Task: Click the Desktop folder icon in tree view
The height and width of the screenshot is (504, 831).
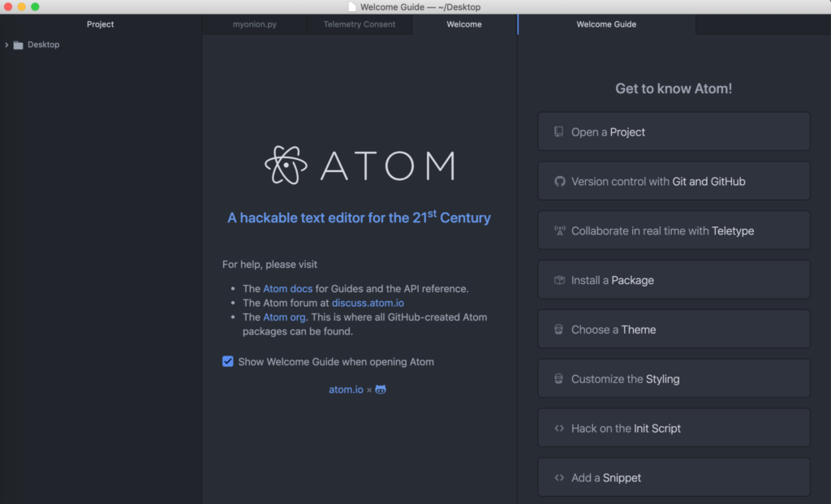Action: click(18, 45)
